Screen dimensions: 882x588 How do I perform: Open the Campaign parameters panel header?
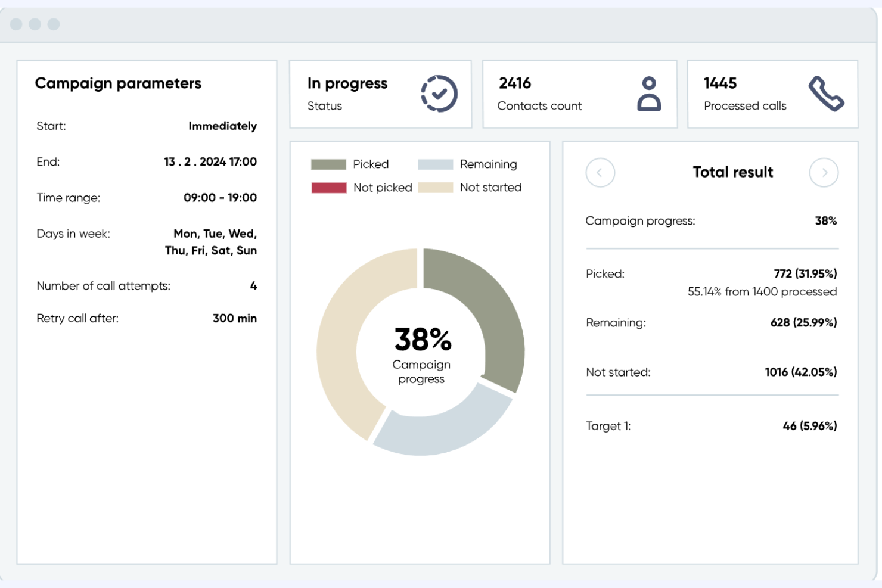click(x=119, y=83)
